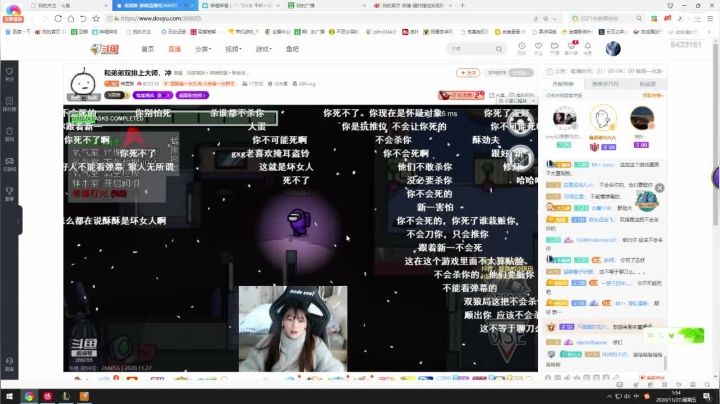This screenshot has height=404, width=720.
Task: Open 首页 in Douyu navigation
Action: [x=147, y=49]
